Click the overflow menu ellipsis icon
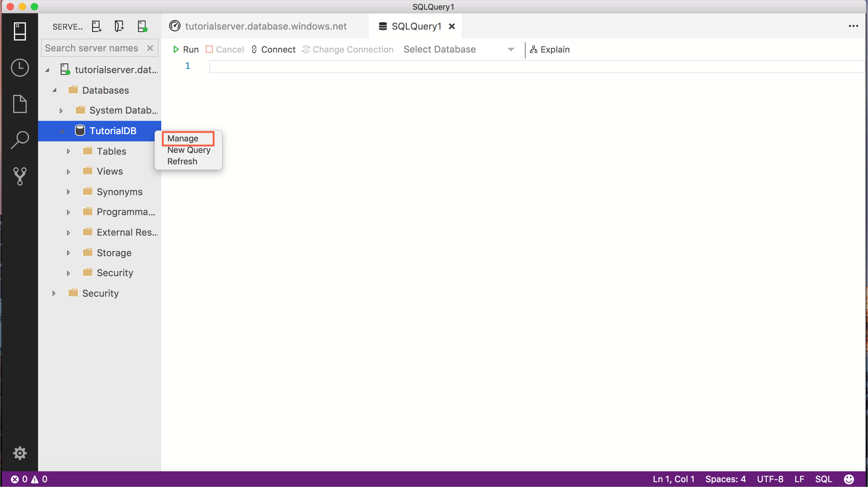868x487 pixels. tap(854, 26)
